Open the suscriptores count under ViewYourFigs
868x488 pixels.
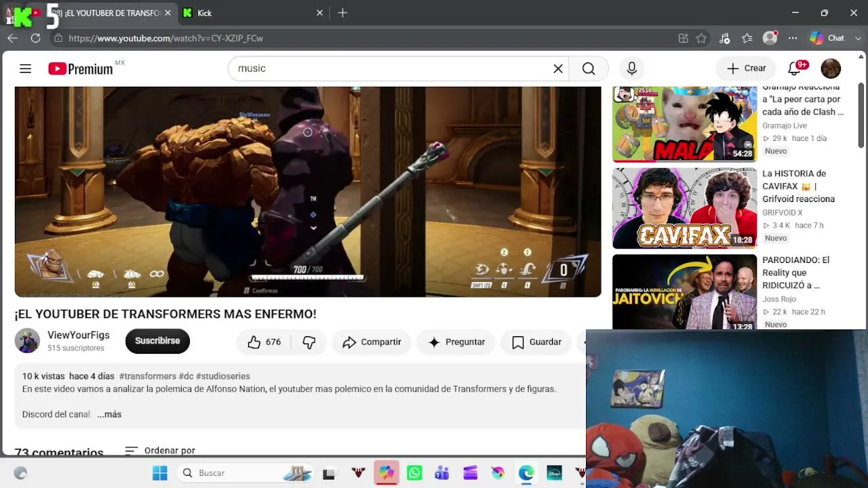coord(76,348)
